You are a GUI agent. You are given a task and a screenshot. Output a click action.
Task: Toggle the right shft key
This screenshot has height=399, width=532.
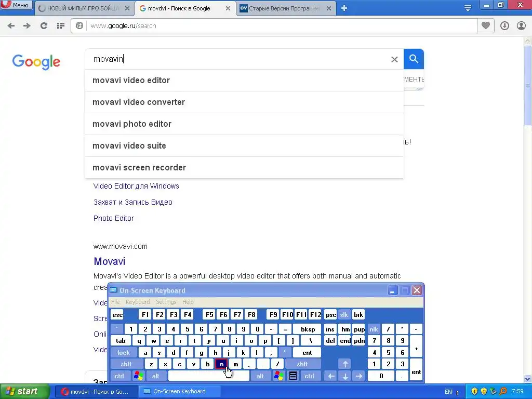coord(302,364)
